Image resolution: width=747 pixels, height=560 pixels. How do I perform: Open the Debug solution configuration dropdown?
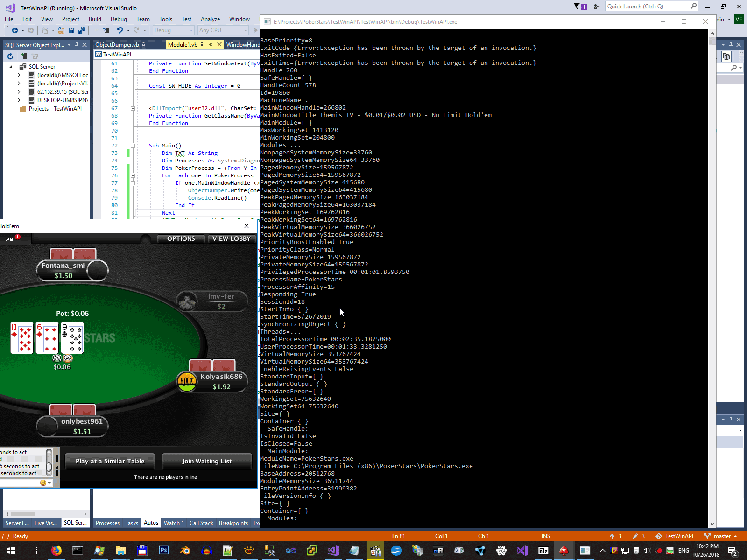[173, 30]
